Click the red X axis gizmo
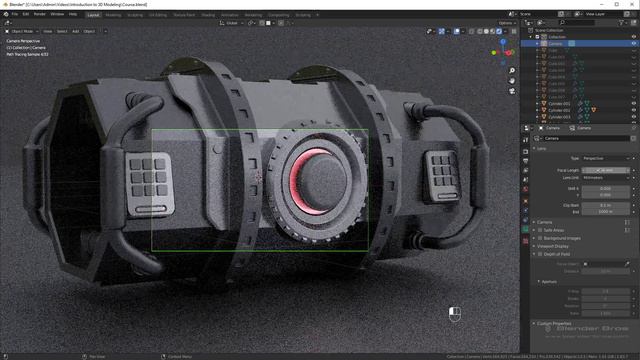This screenshot has width=640, height=360. pos(509,53)
